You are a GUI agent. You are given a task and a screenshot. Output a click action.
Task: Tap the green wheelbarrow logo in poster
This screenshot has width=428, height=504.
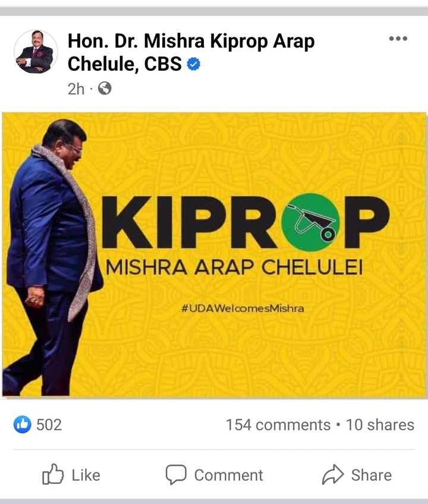pos(310,222)
